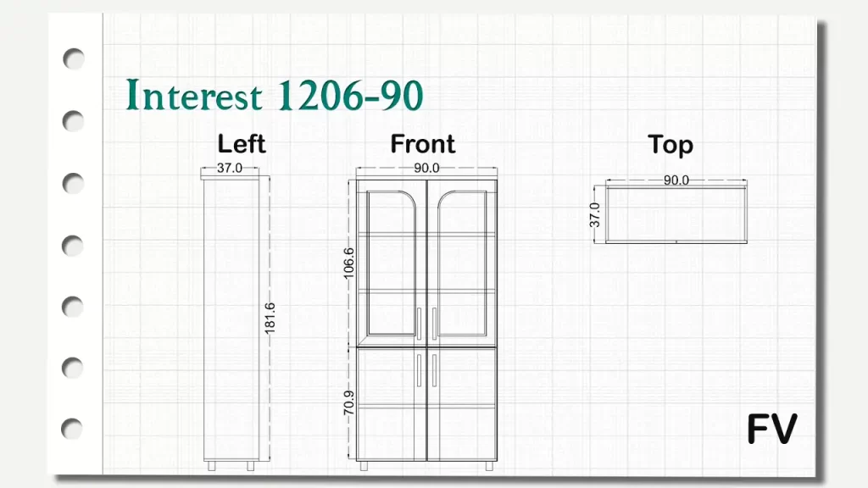Click the 37.0 depth above the left view

[229, 169]
